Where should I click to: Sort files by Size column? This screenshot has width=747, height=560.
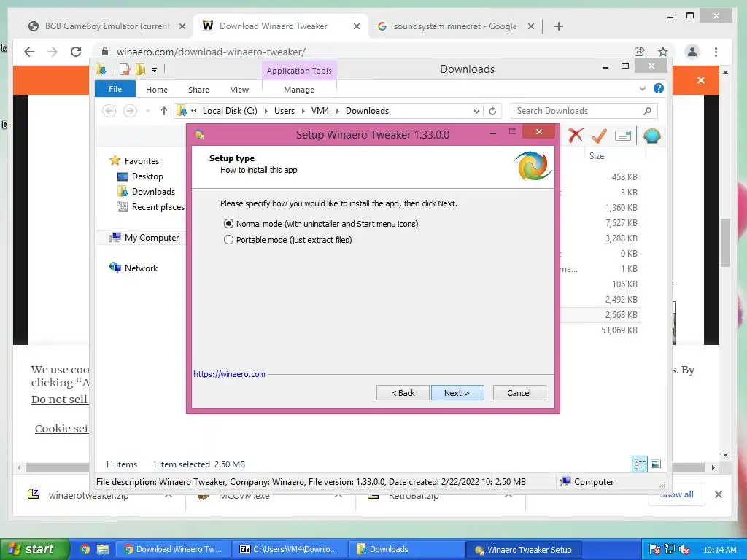pos(597,156)
